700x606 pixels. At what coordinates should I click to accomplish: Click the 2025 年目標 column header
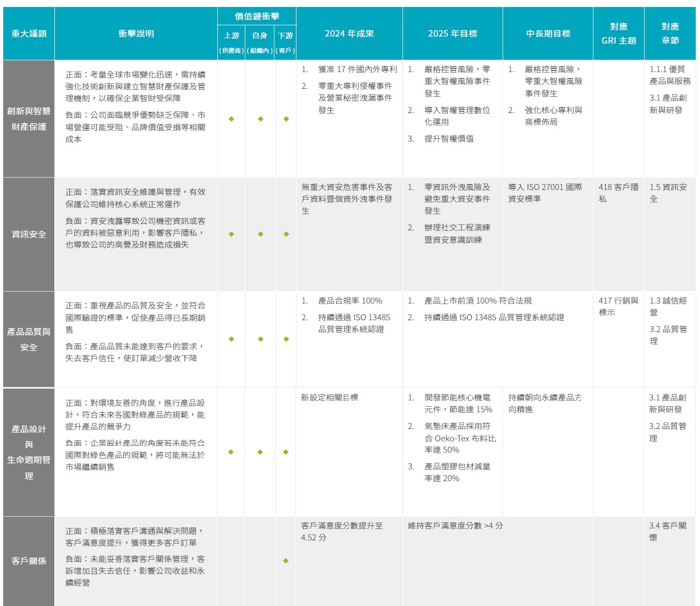(452, 33)
